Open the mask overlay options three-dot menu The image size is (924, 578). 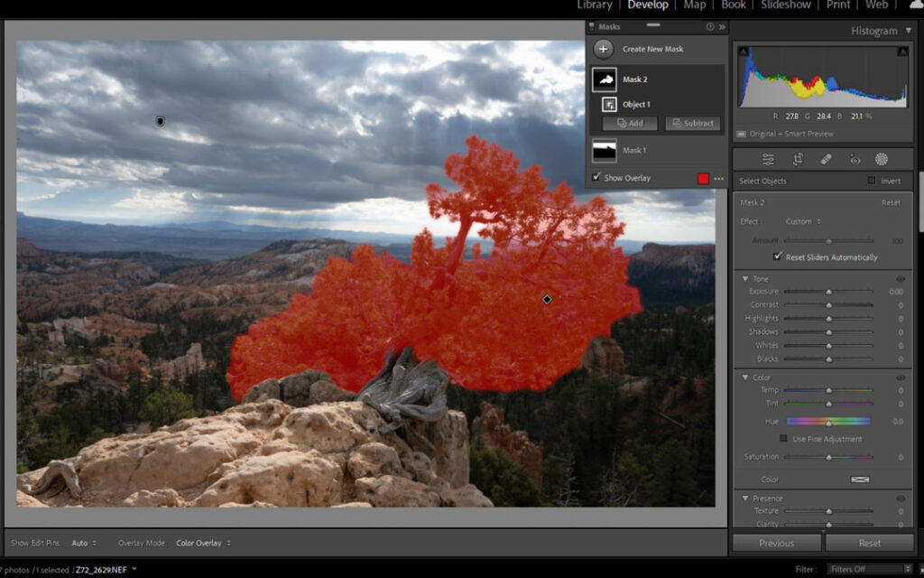pos(719,178)
